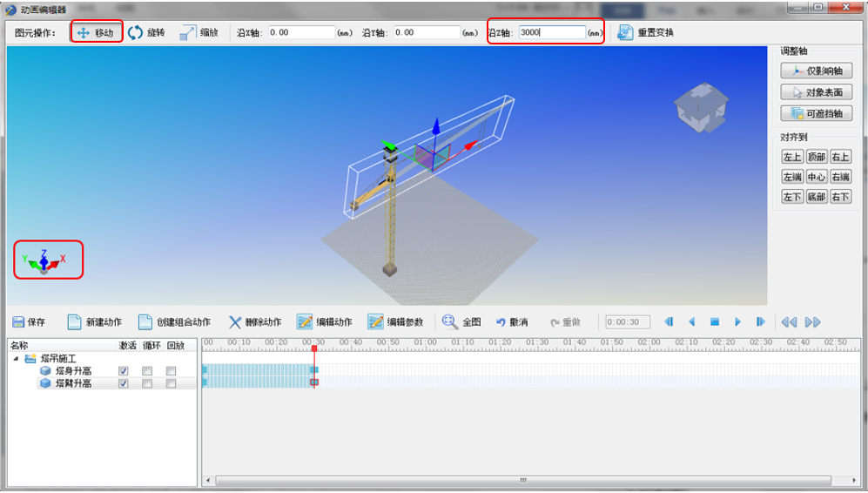The width and height of the screenshot is (868, 493).
Task: Play the animation forward
Action: [x=737, y=322]
